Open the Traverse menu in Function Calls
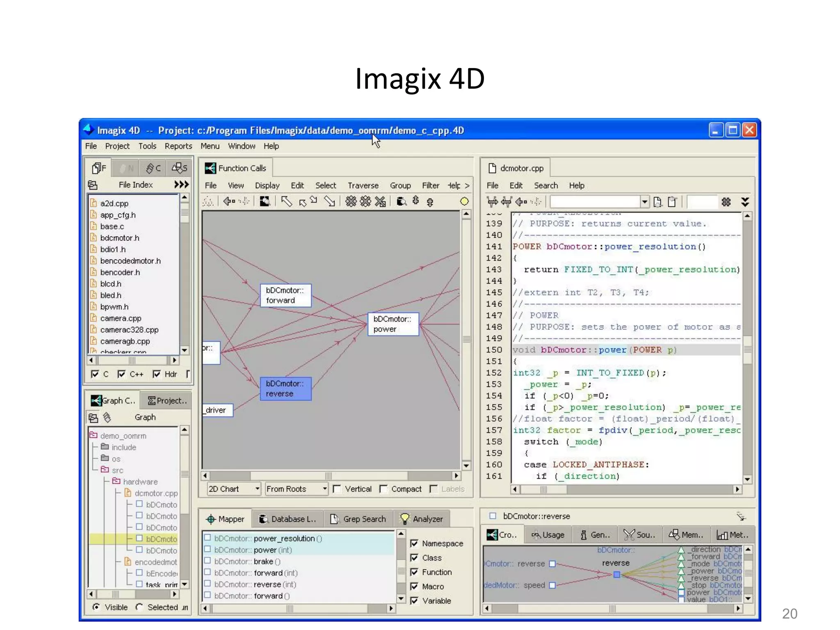The image size is (840, 630). pyautogui.click(x=363, y=185)
